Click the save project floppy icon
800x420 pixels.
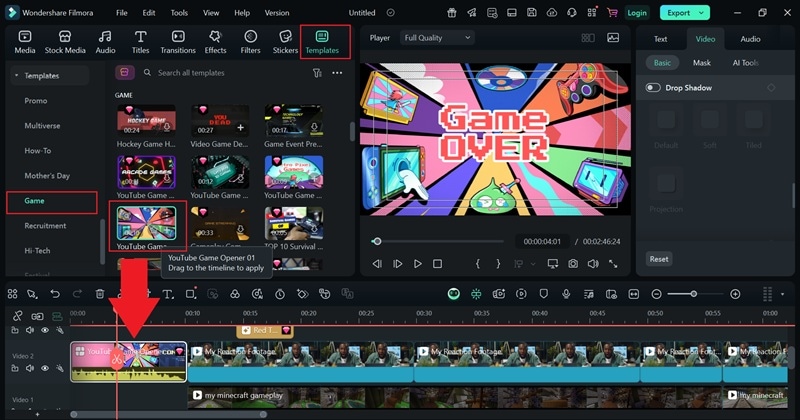click(532, 13)
